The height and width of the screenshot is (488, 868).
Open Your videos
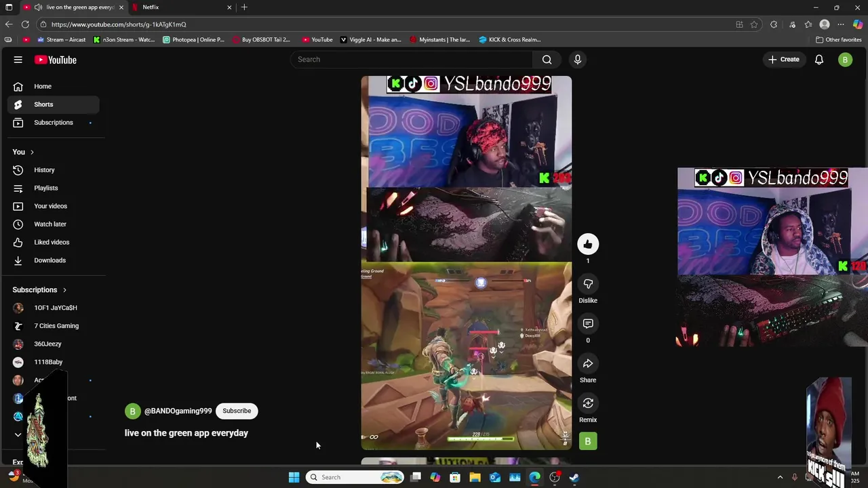click(54, 206)
